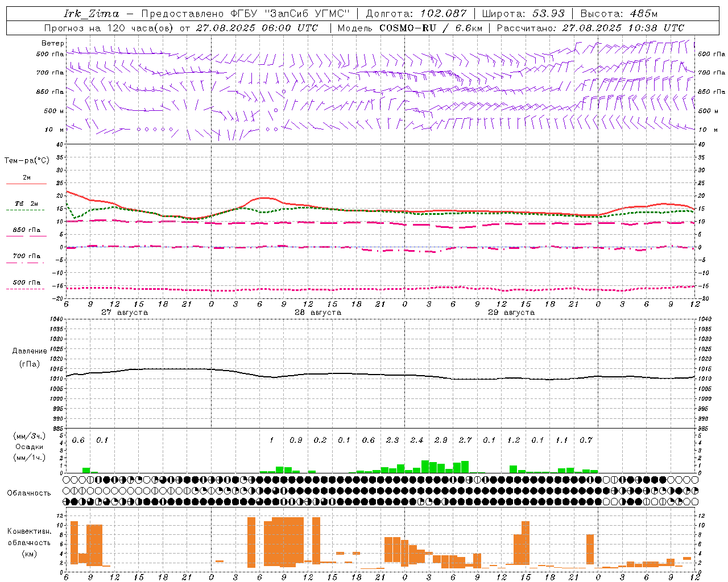The height and width of the screenshot is (582, 728).
Task: Click the 'Ветер' wind panel label
Action: 53,43
